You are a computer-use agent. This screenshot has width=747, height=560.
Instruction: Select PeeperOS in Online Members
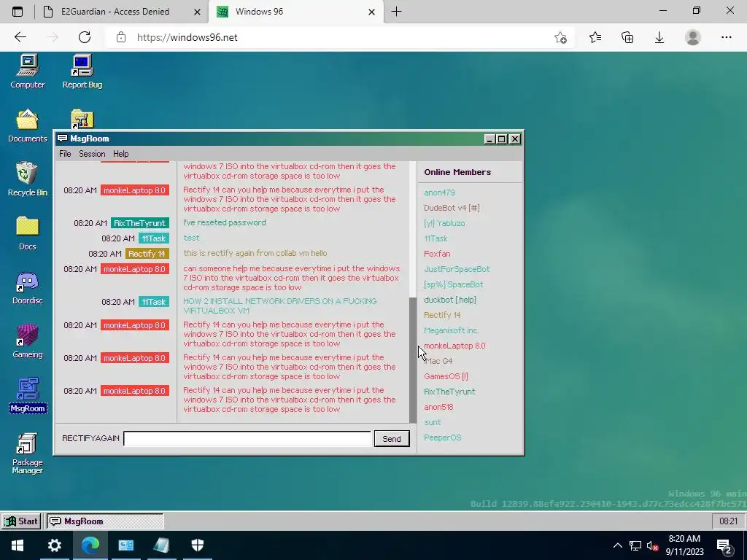click(443, 437)
